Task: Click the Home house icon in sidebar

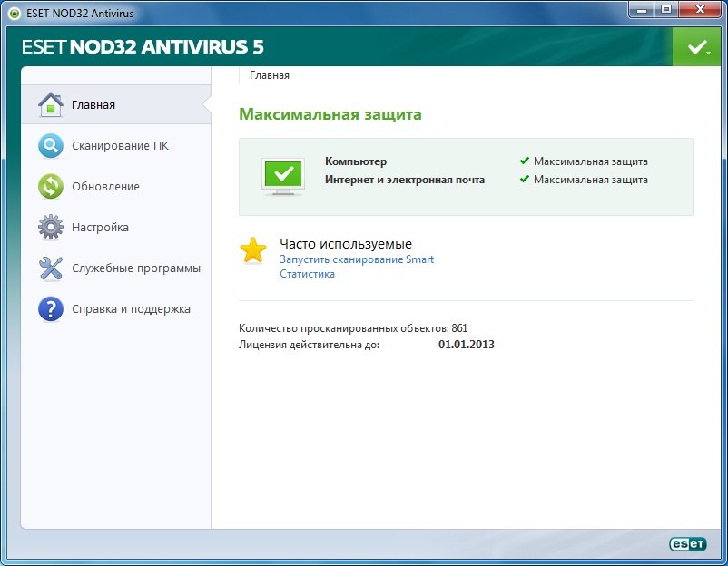Action: [51, 105]
